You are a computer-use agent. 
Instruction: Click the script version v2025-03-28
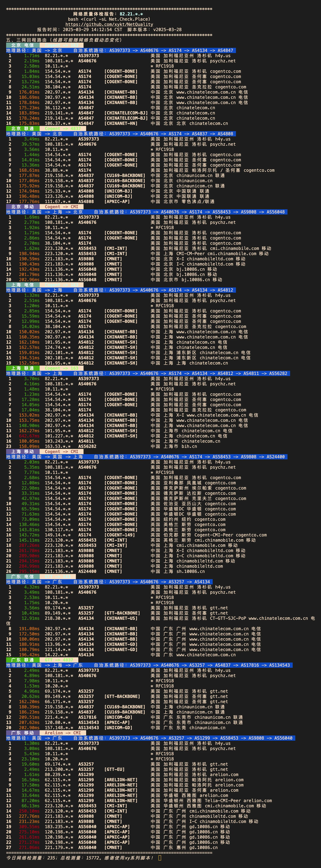pos(167,30)
